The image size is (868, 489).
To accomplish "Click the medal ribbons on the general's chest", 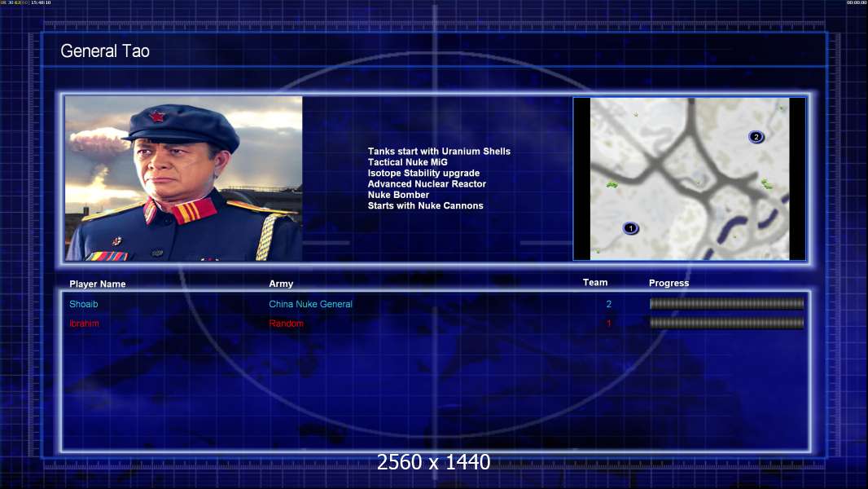I will pos(107,255).
